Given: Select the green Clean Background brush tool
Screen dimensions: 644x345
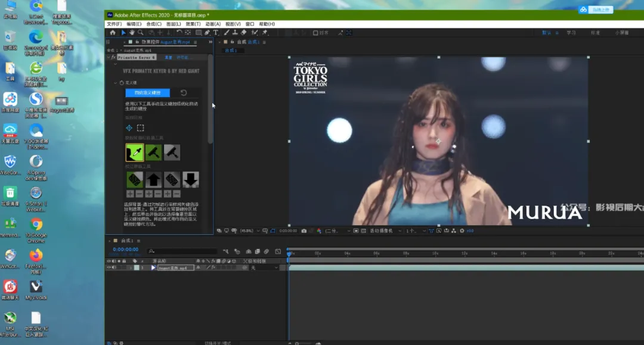Looking at the screenshot, I should coord(153,153).
